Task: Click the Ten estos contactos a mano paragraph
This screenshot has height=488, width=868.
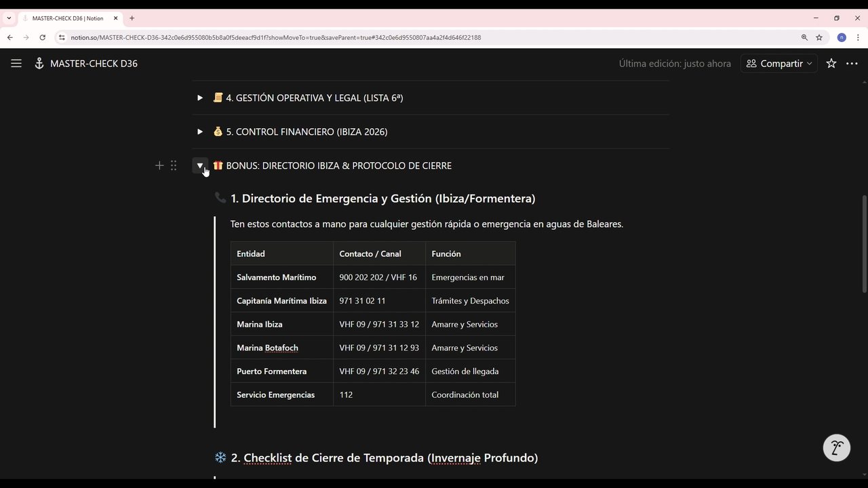Action: [427, 224]
